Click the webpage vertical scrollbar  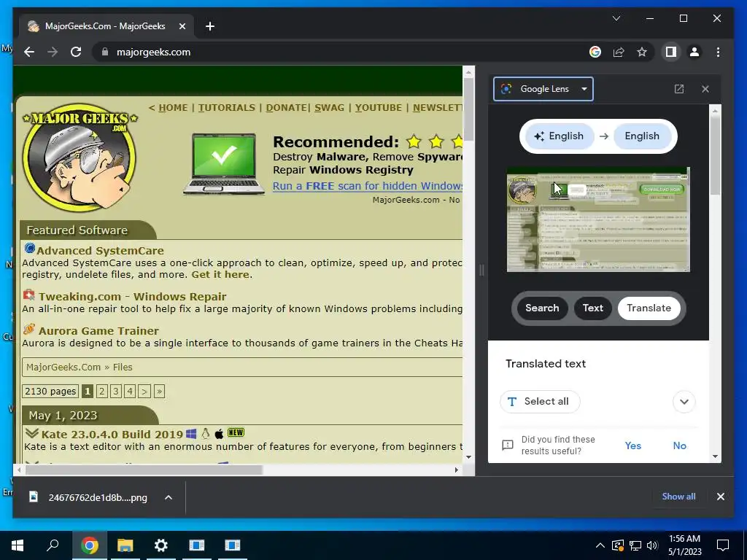468,265
